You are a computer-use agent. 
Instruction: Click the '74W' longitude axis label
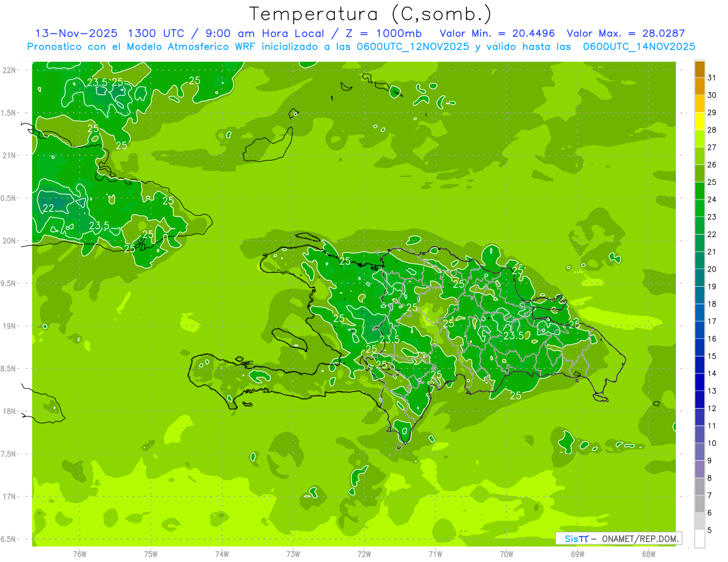coord(222,554)
